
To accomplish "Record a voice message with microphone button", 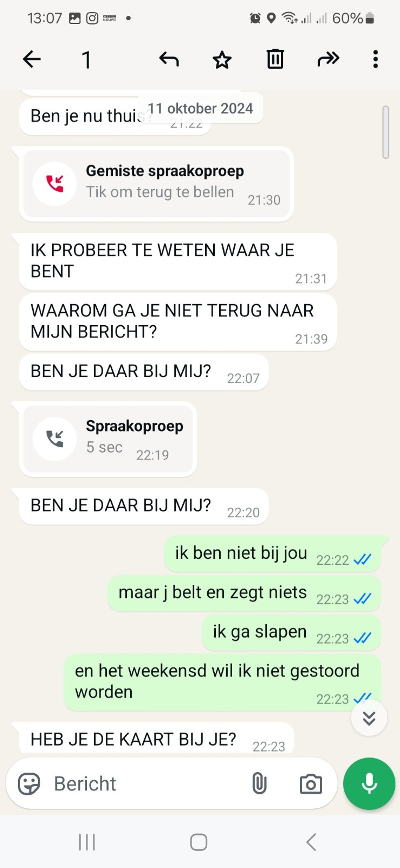I will point(369,783).
